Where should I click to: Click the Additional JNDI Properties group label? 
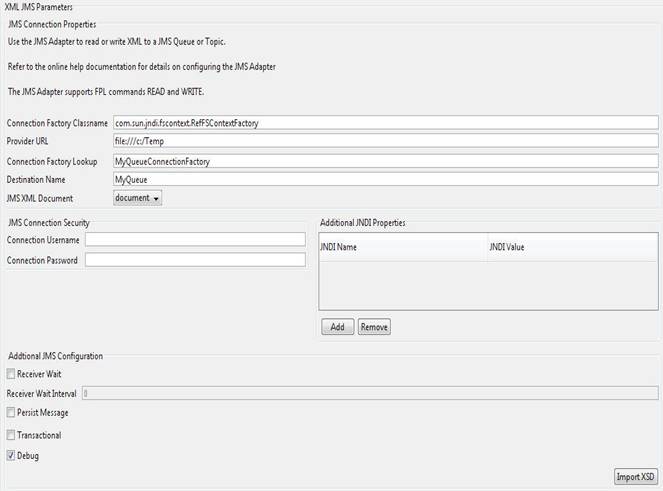361,221
